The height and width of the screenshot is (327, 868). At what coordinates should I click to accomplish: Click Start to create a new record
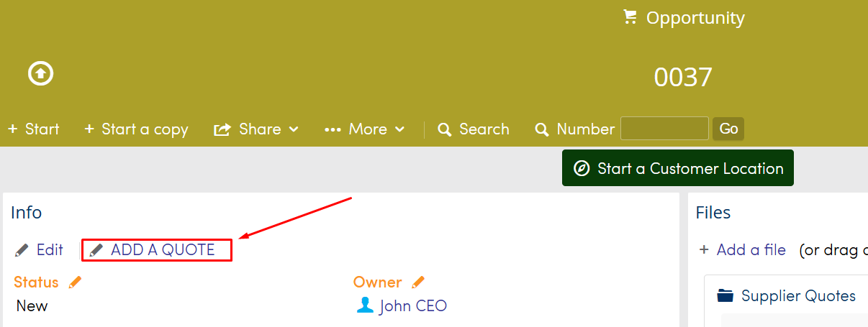[34, 129]
